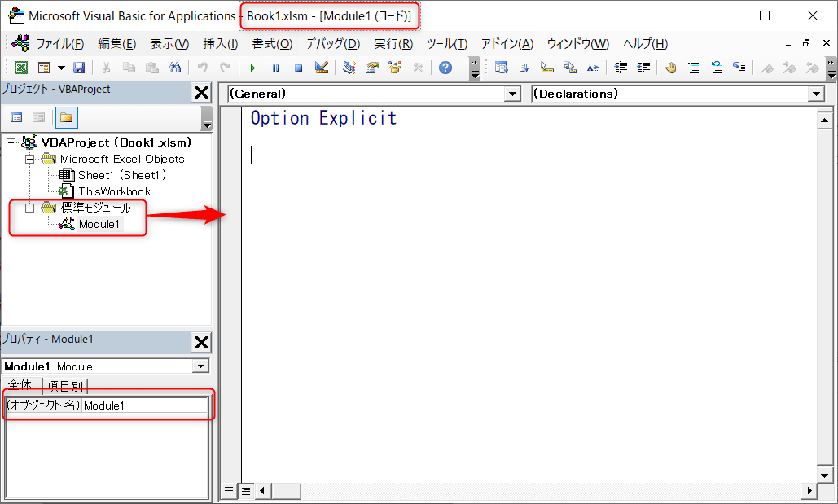Screen dimensions: 838x504
Task: Open the Module1 Module object dropdown
Action: (x=200, y=366)
